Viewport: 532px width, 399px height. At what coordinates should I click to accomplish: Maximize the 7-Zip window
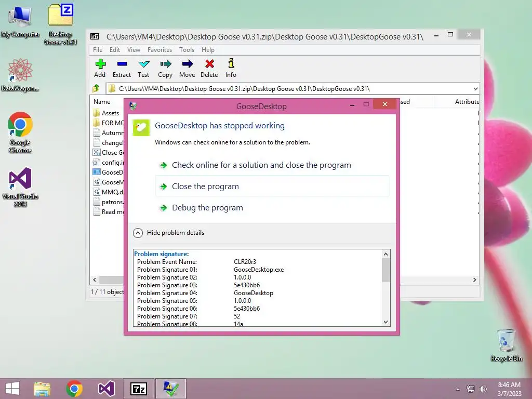tap(450, 35)
